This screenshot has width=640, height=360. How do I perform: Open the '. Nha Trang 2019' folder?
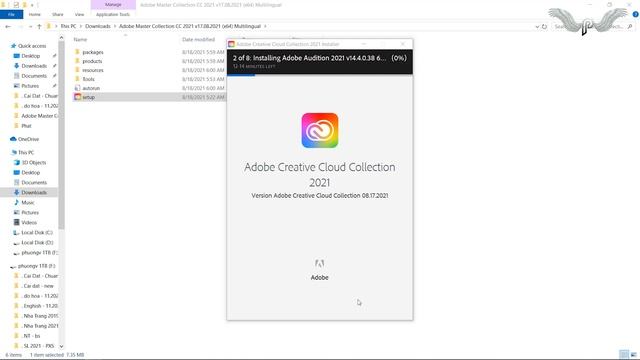pyautogui.click(x=40, y=316)
